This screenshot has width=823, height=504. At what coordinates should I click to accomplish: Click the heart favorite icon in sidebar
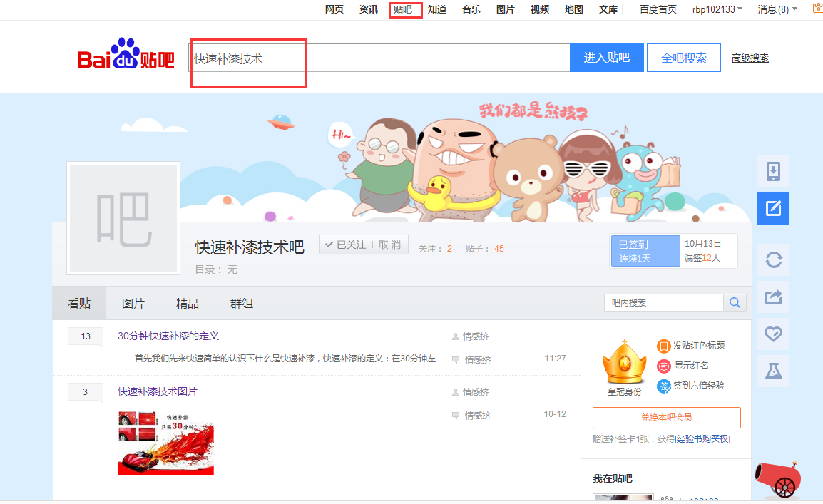(773, 334)
